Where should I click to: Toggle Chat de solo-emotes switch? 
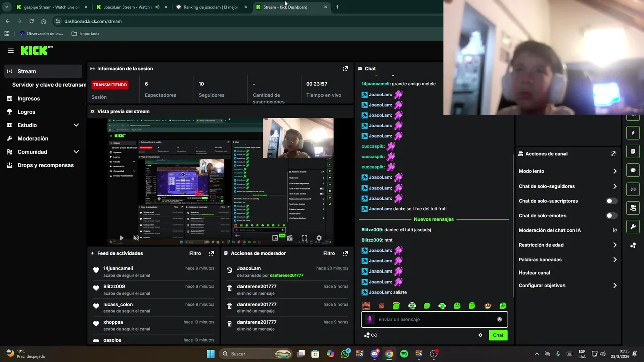(x=611, y=216)
